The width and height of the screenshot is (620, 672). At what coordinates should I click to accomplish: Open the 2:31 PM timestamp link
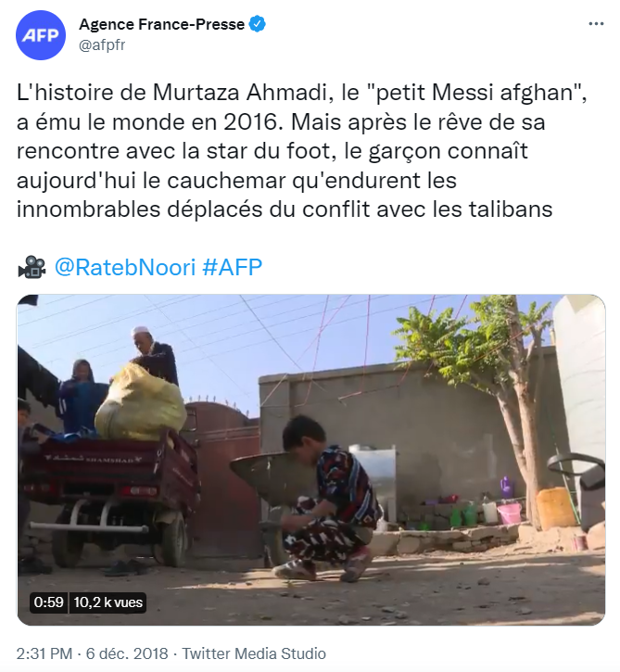pos(44,653)
